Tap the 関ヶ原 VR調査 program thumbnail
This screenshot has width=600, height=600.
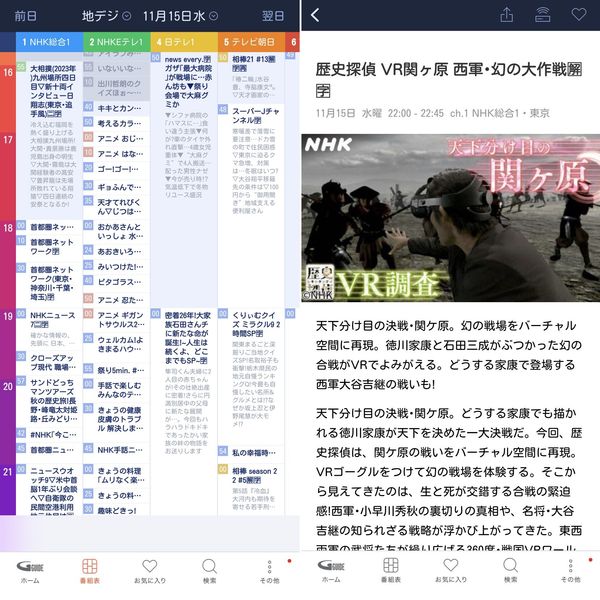tap(450, 218)
